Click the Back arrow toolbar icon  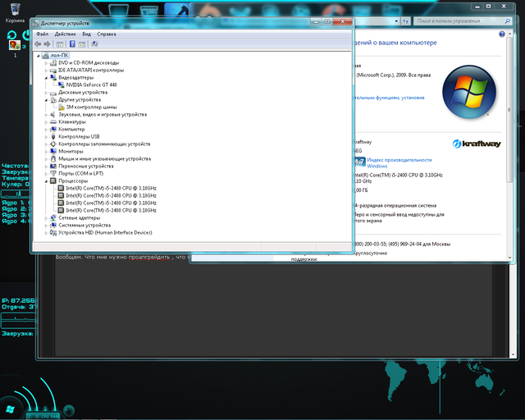38,43
